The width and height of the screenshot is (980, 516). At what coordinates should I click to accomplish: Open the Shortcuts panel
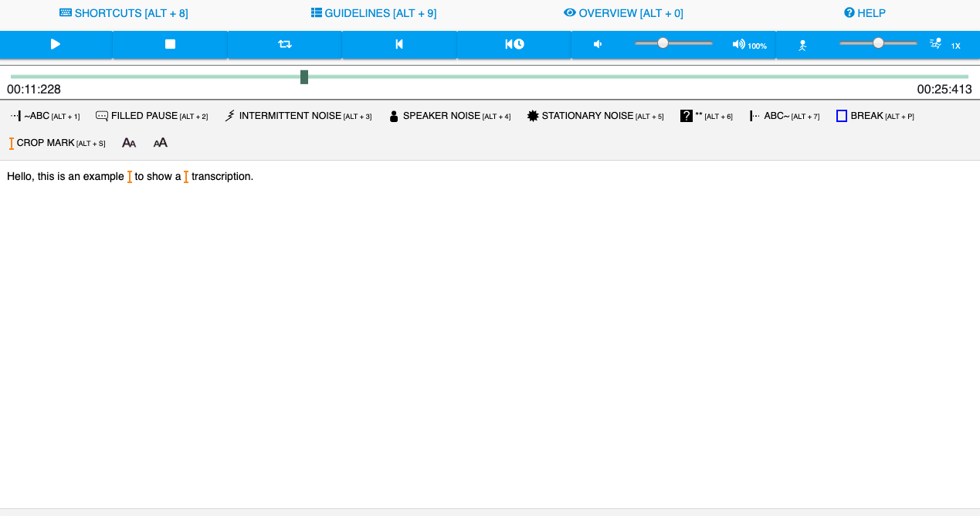click(124, 13)
